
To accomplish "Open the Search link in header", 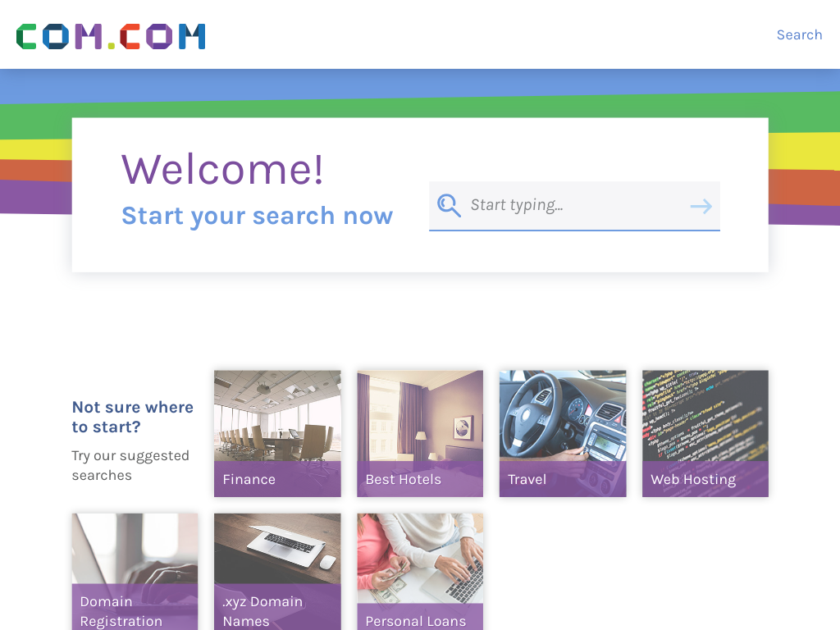I will [x=799, y=34].
